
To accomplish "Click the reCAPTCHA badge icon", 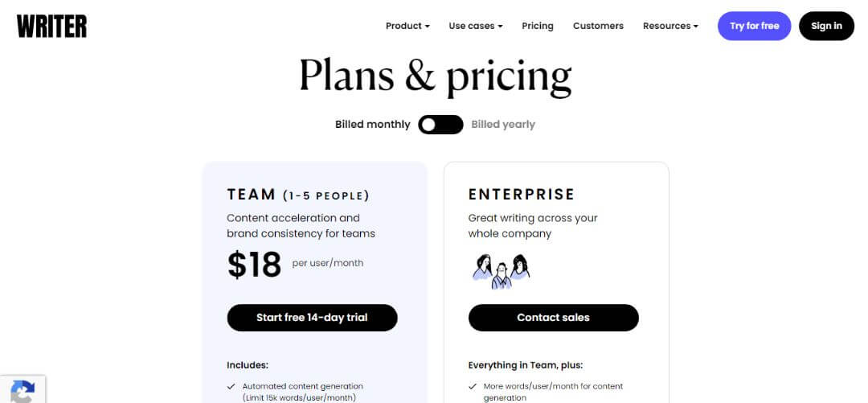I will pos(23,390).
